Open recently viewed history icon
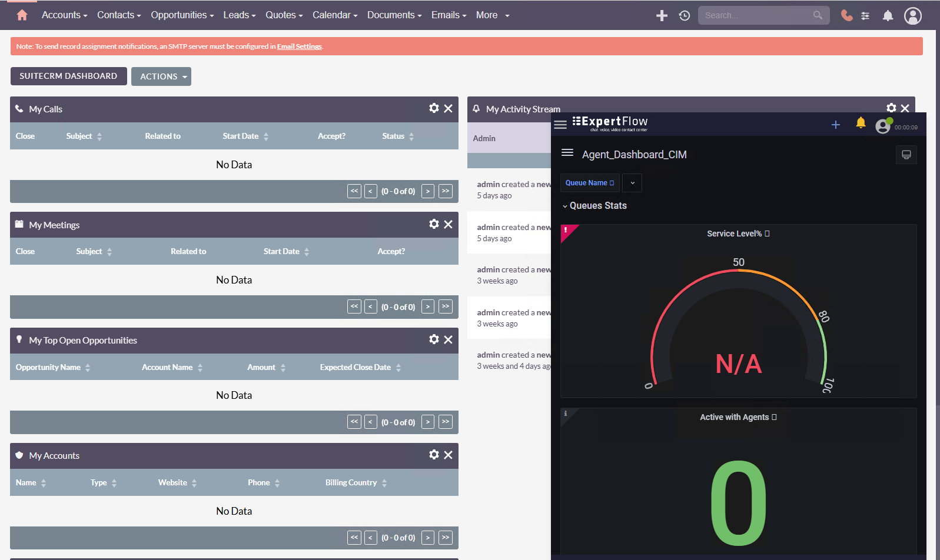Viewport: 940px width, 560px height. tap(684, 16)
